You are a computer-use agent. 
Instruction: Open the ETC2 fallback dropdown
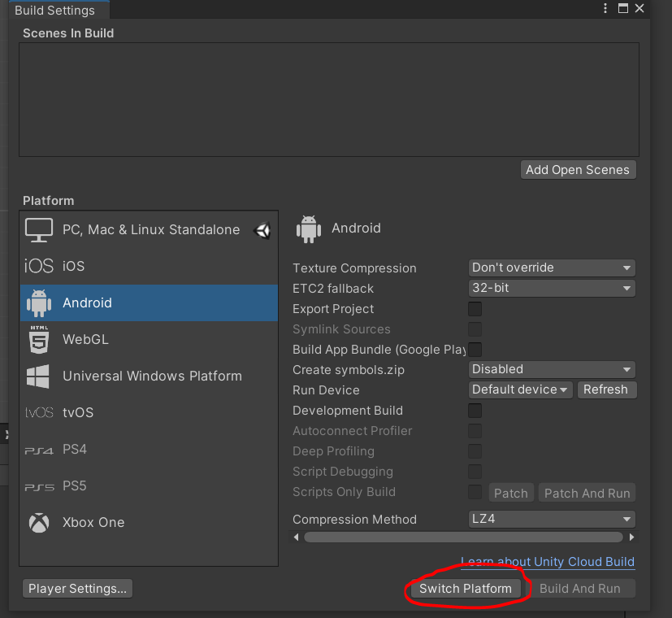552,288
